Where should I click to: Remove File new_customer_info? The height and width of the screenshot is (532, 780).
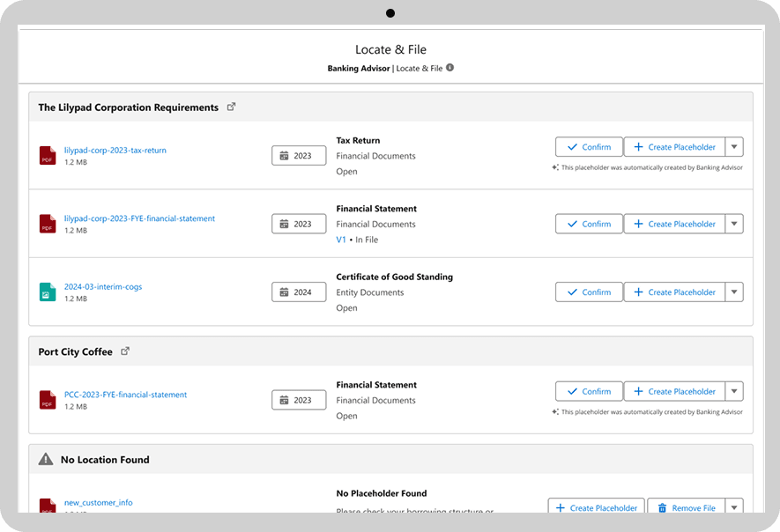pyautogui.click(x=687, y=506)
